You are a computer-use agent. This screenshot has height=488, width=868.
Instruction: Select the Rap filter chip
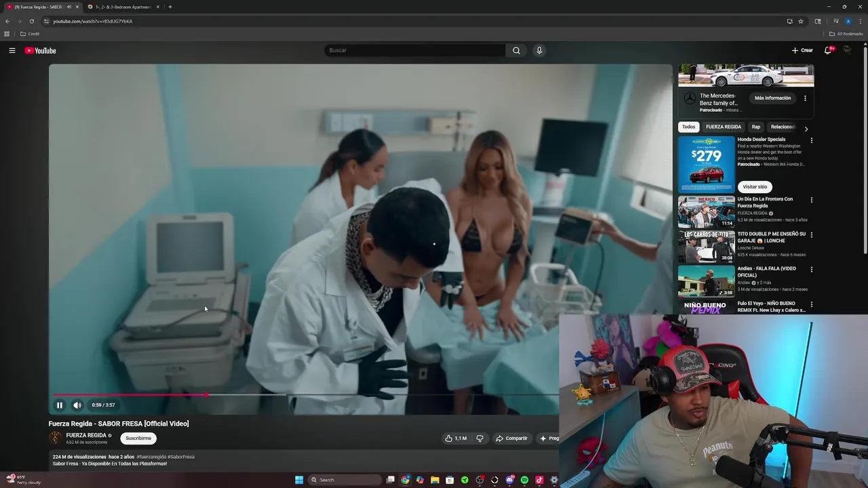pyautogui.click(x=755, y=127)
